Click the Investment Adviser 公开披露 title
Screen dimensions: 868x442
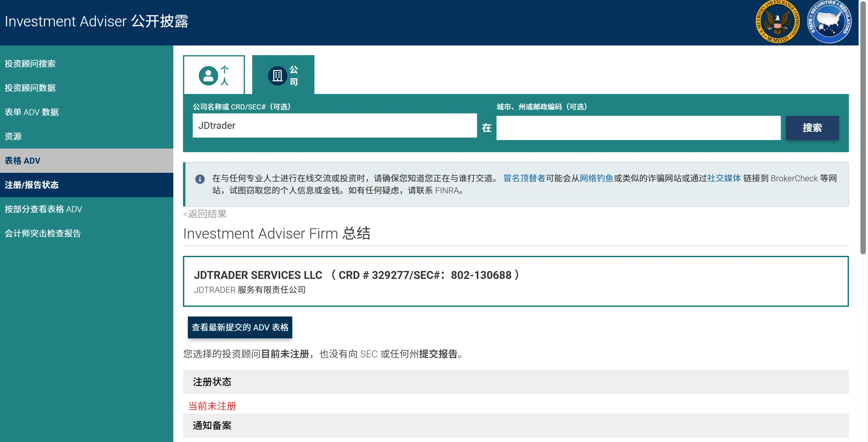pos(97,21)
